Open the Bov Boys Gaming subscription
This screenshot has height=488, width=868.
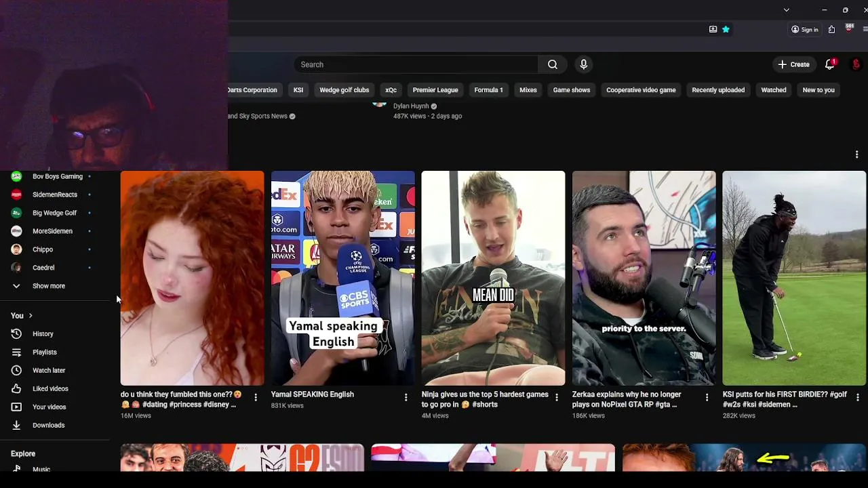click(x=55, y=176)
